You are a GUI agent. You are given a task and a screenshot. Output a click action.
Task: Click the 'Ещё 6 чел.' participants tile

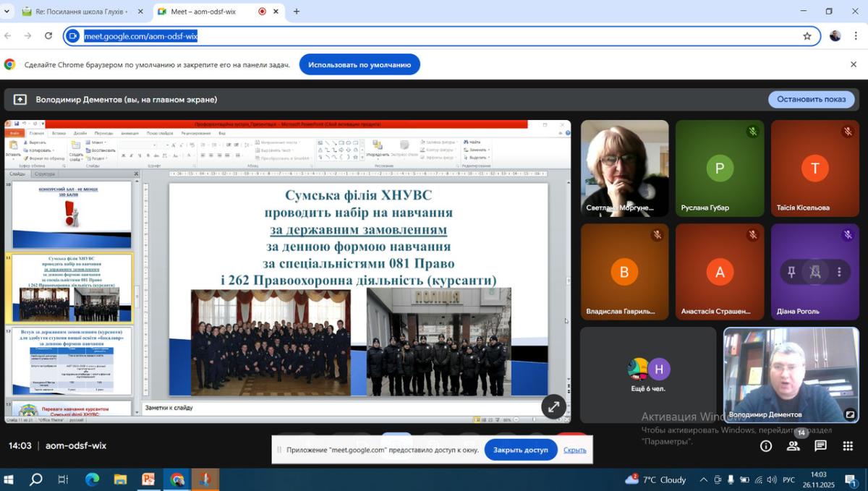pos(648,375)
